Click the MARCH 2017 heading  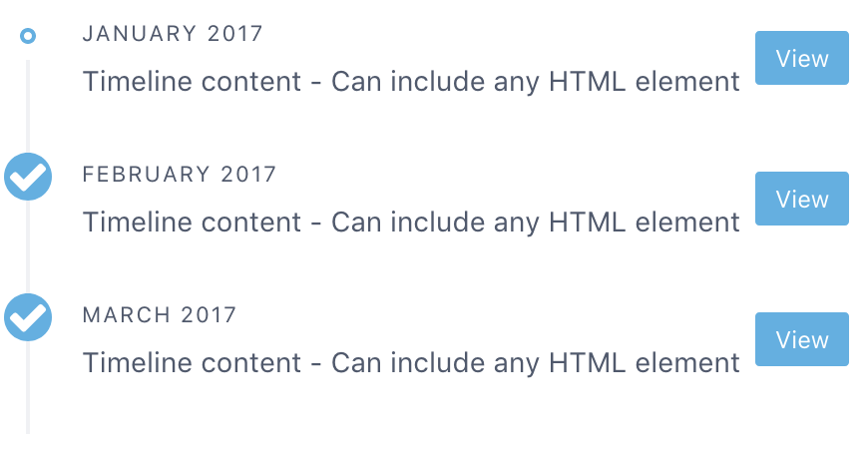coord(160,315)
